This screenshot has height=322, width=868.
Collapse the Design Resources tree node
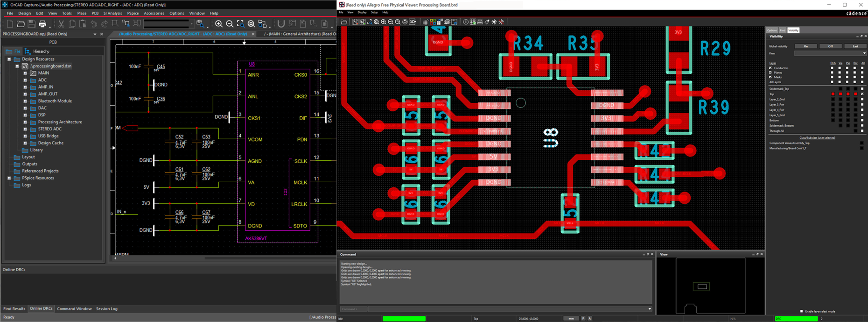click(x=9, y=59)
